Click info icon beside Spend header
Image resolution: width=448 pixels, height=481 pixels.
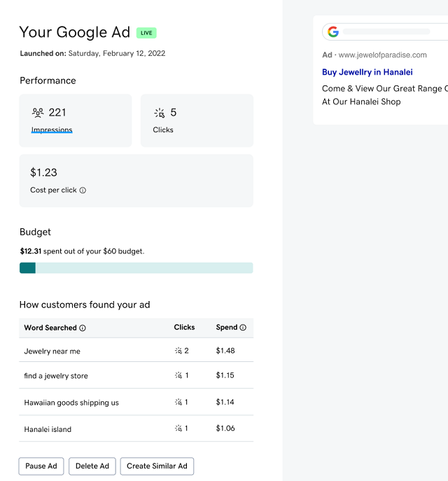[243, 328]
